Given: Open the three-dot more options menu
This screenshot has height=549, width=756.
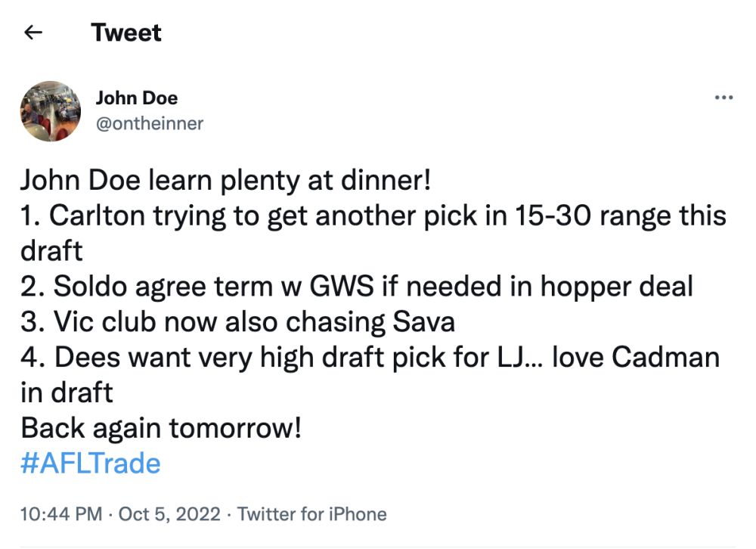Looking at the screenshot, I should click(x=723, y=98).
